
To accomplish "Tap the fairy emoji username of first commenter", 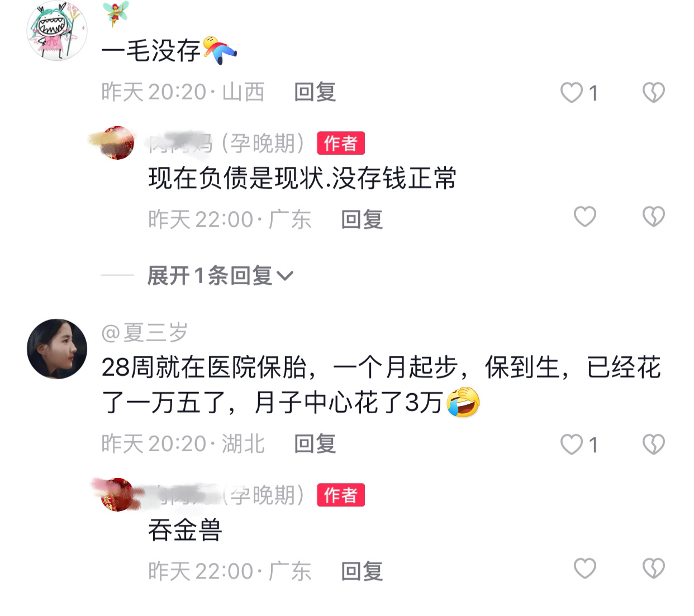I will point(116,13).
